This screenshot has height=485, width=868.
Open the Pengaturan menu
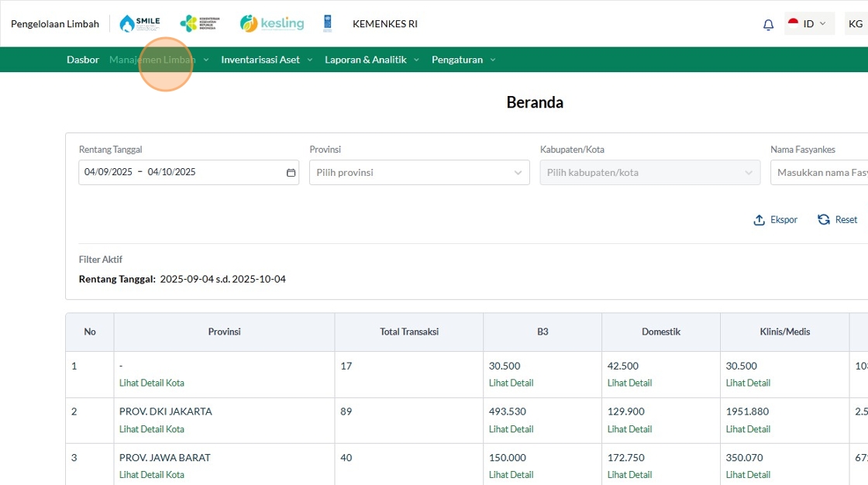coord(463,60)
